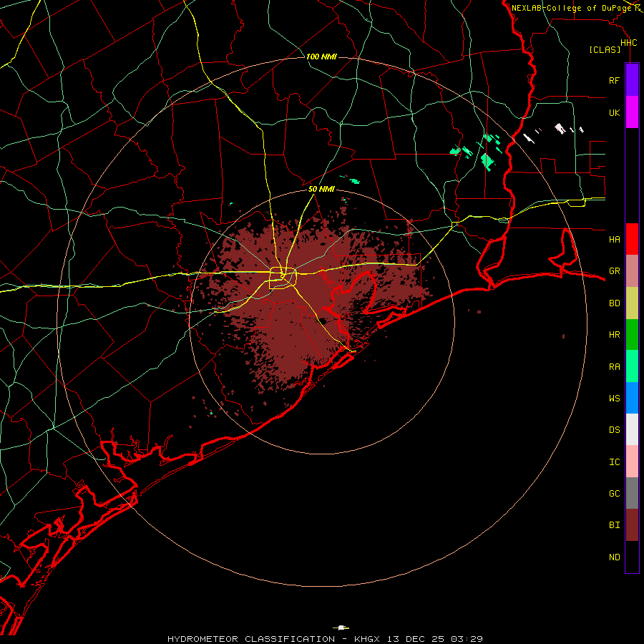Click the white DS legend color swatch

(x=632, y=429)
